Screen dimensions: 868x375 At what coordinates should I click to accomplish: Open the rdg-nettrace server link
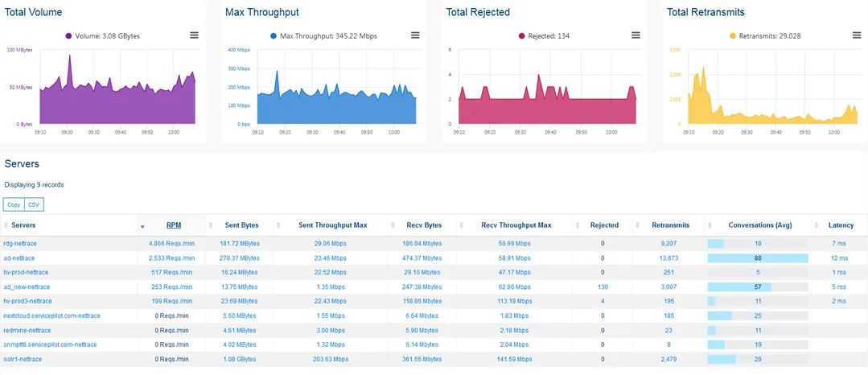pos(21,243)
